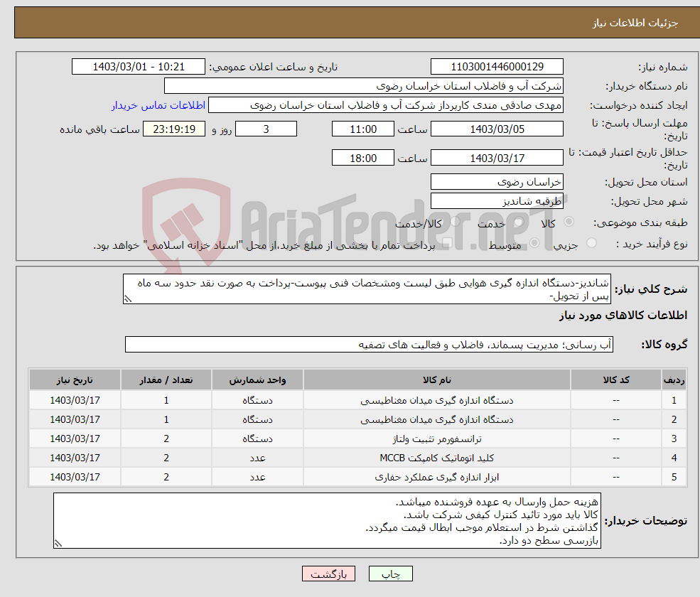Click the general need description text area
The height and width of the screenshot is (597, 700).
pos(367,289)
